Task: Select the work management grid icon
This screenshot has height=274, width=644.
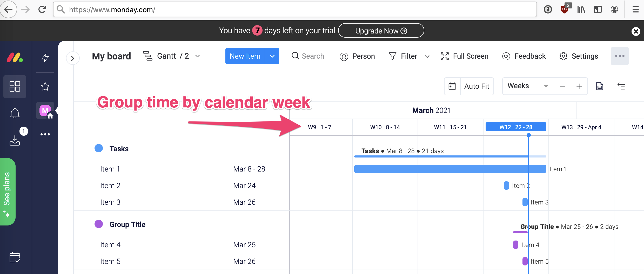Action: pyautogui.click(x=15, y=86)
